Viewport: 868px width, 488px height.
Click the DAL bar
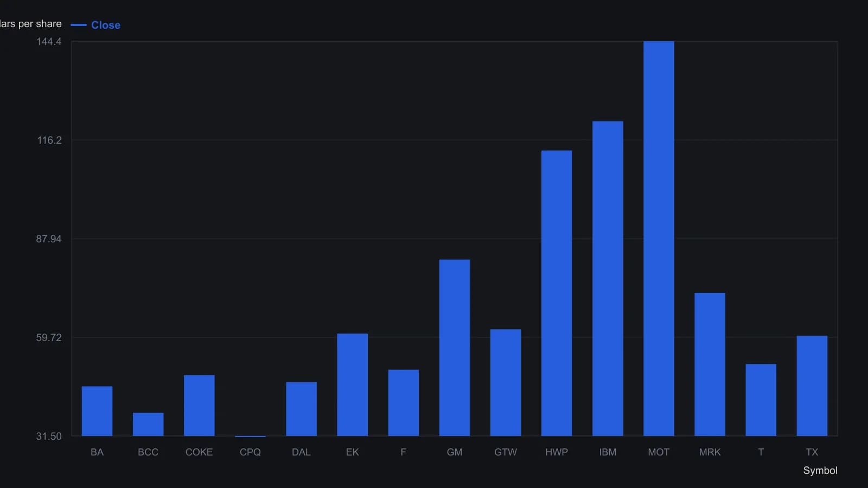click(301, 409)
